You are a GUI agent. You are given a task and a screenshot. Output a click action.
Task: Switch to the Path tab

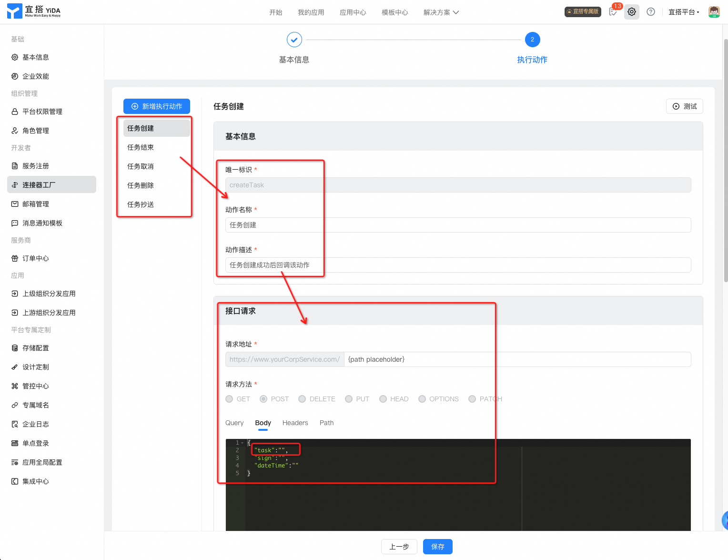pos(327,423)
